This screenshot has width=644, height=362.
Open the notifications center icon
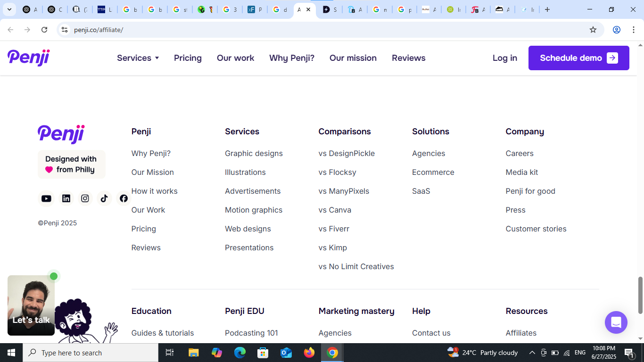[629, 353]
